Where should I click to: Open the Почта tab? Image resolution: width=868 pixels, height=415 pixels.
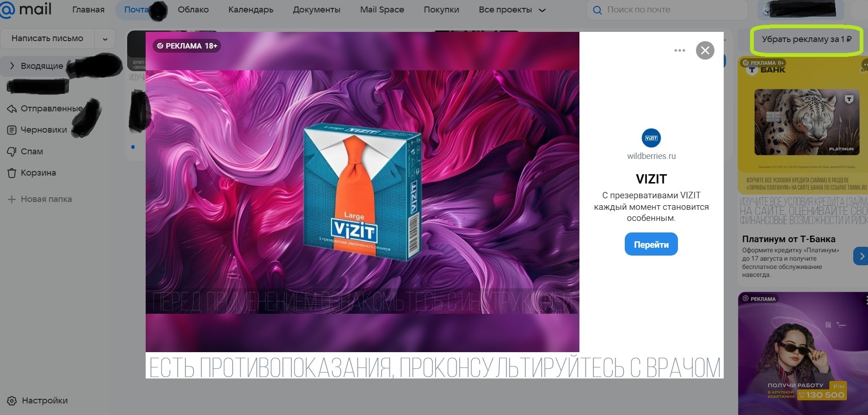[136, 10]
